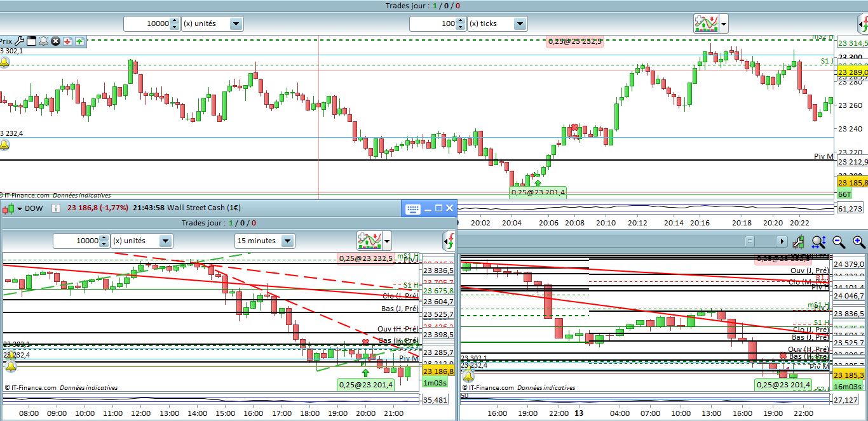
Task: Click the 23 289,0 price label in top chart
Action: 853,72
